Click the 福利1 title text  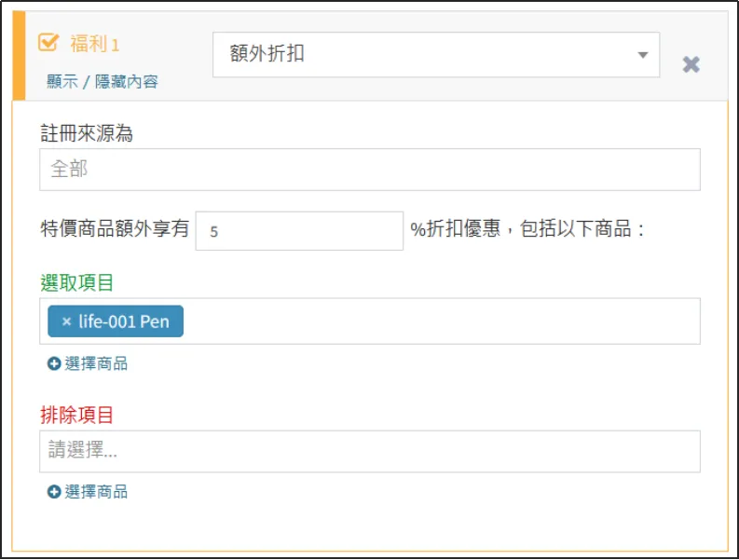[x=95, y=45]
